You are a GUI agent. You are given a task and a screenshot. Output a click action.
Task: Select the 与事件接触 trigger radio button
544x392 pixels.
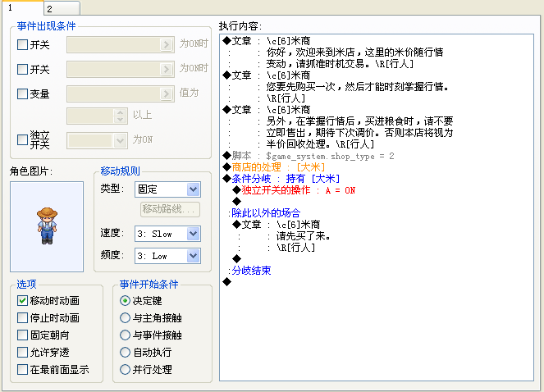tap(125, 335)
